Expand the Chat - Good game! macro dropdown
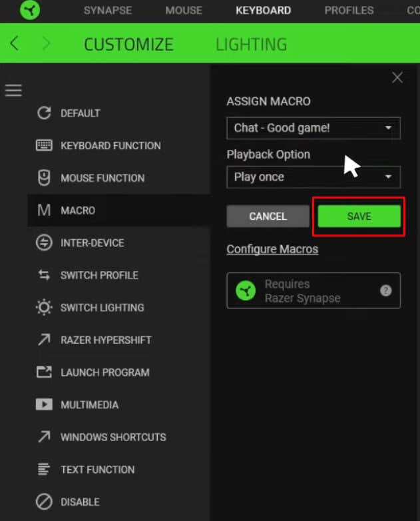 (x=314, y=128)
